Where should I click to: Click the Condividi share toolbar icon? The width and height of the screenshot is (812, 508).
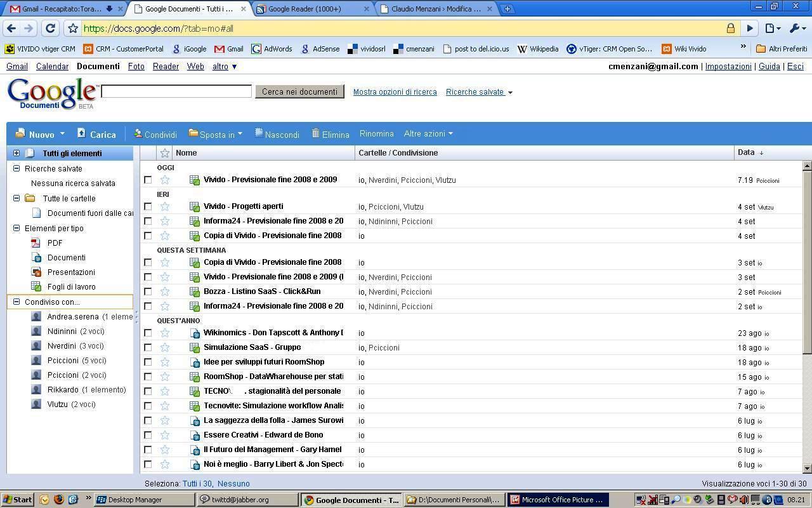click(138, 133)
